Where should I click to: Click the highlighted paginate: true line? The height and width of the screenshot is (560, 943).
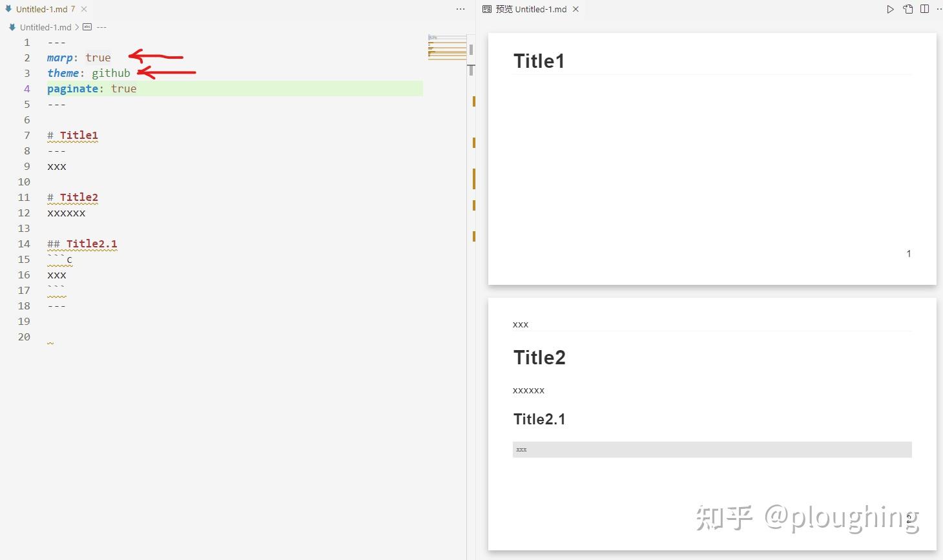92,88
